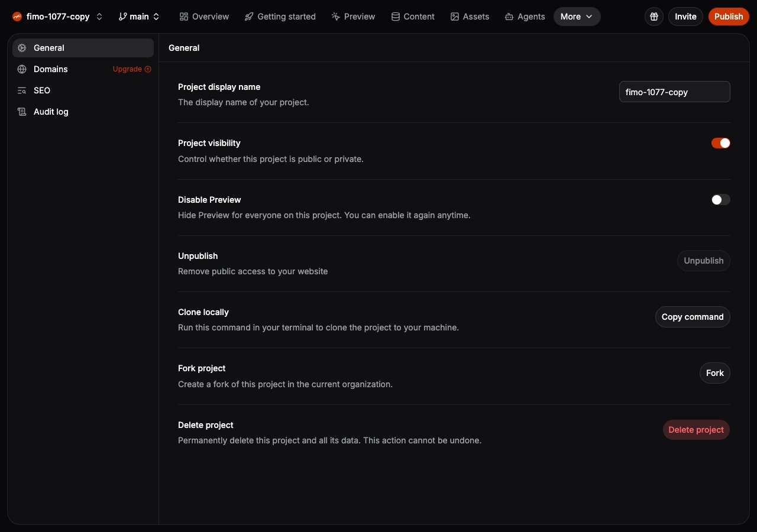Open Audit log section
This screenshot has height=532, width=757.
(83, 112)
